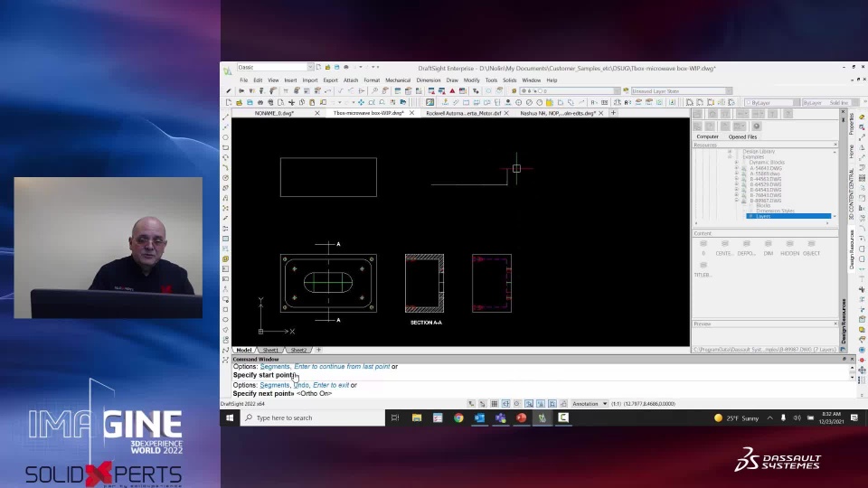
Task: Open the DraftSight icon on Windows taskbar
Action: pos(542,418)
